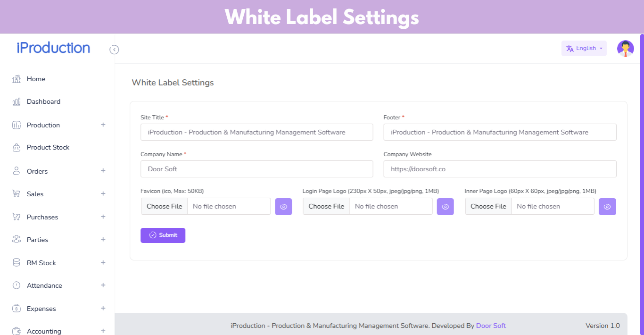Expand the Production submenu
This screenshot has height=335, width=644.
[x=103, y=125]
